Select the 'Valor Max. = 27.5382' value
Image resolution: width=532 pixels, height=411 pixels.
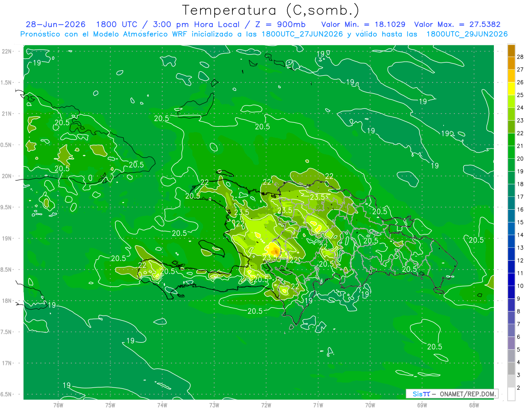457,24
